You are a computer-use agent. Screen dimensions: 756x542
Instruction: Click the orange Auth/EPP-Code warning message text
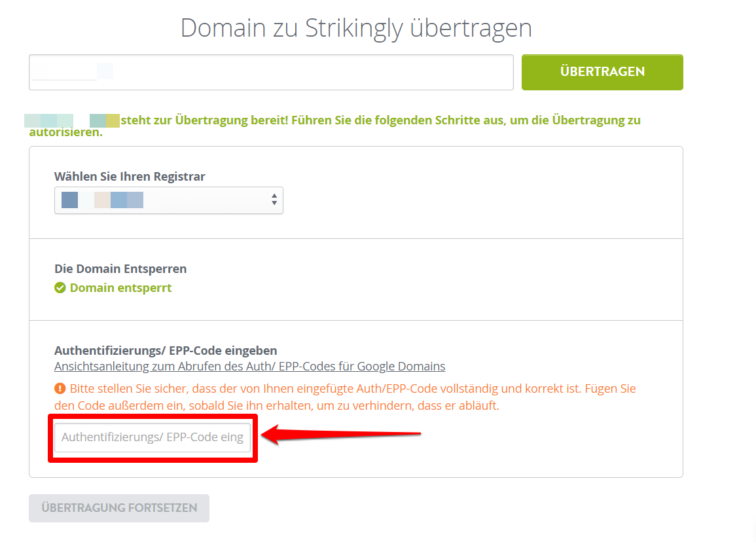345,397
